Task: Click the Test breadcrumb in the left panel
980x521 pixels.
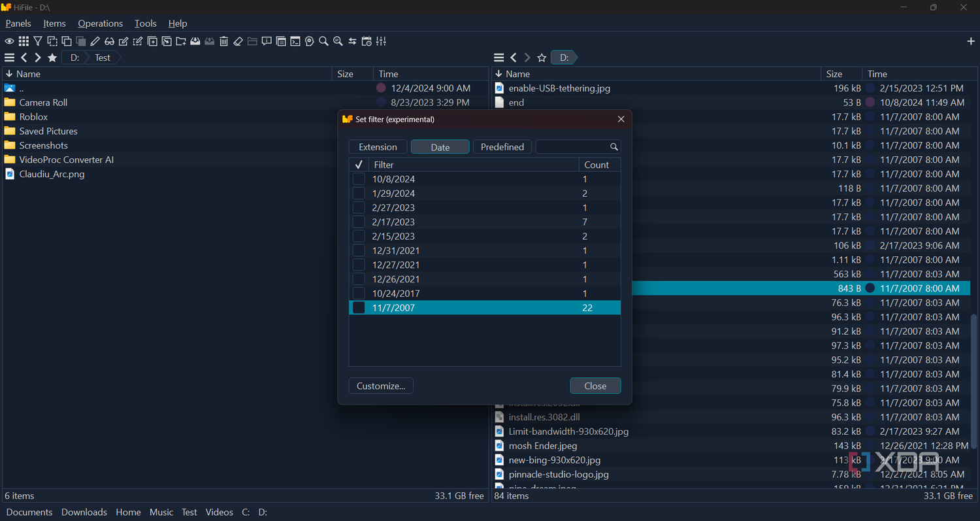Action: tap(103, 58)
